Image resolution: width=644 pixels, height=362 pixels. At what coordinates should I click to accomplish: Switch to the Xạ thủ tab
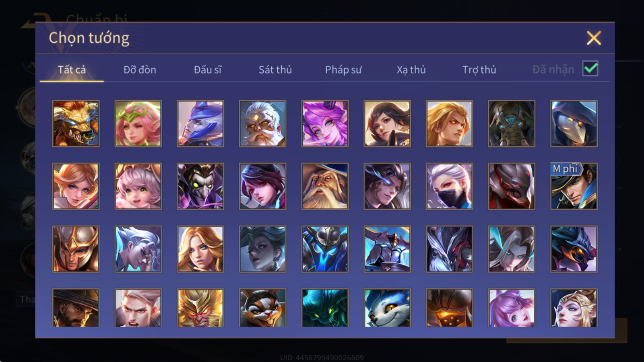click(411, 70)
